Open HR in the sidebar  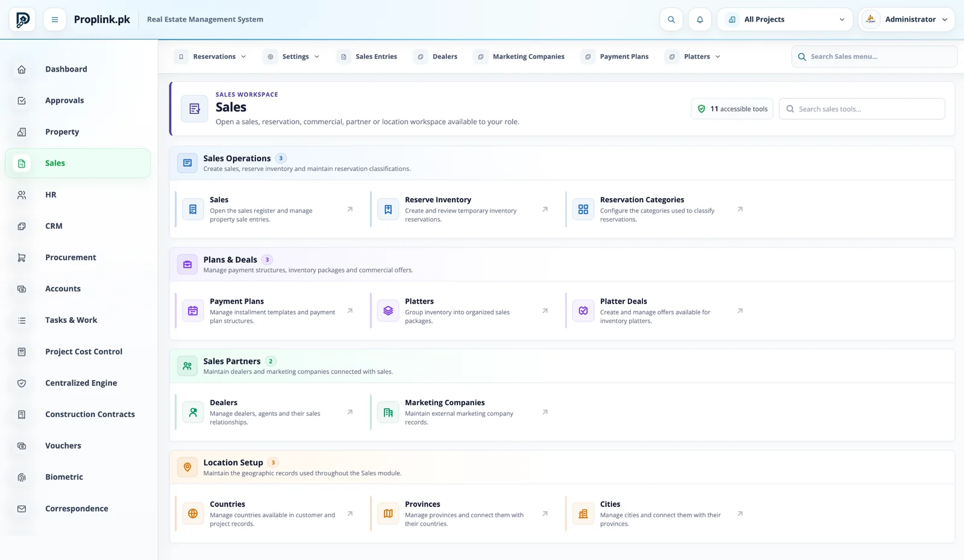click(x=78, y=195)
